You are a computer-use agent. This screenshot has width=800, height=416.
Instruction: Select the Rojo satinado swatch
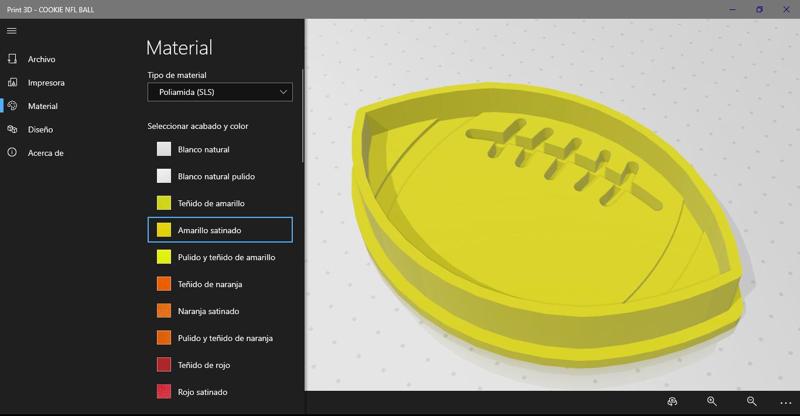click(164, 391)
